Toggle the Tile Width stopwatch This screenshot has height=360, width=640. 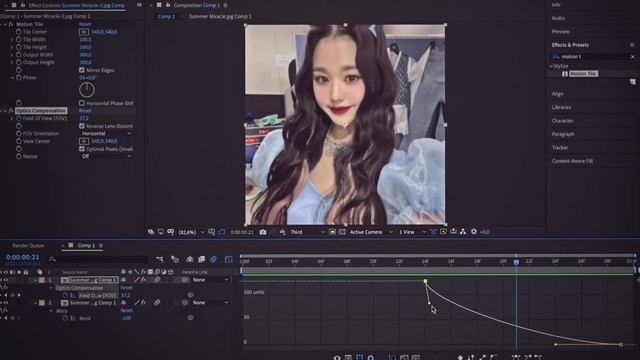point(19,40)
